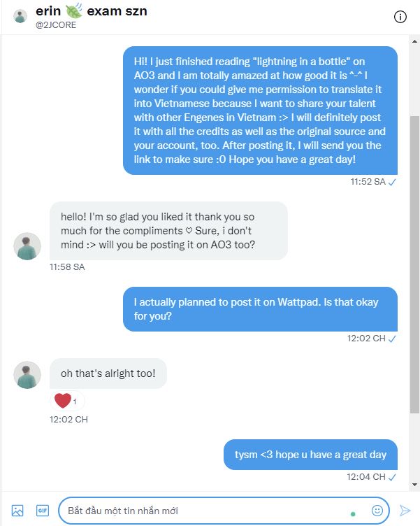Click avatar beside 'hello! I'm so glad' message
Screen dimensions: 420x526
[27, 246]
